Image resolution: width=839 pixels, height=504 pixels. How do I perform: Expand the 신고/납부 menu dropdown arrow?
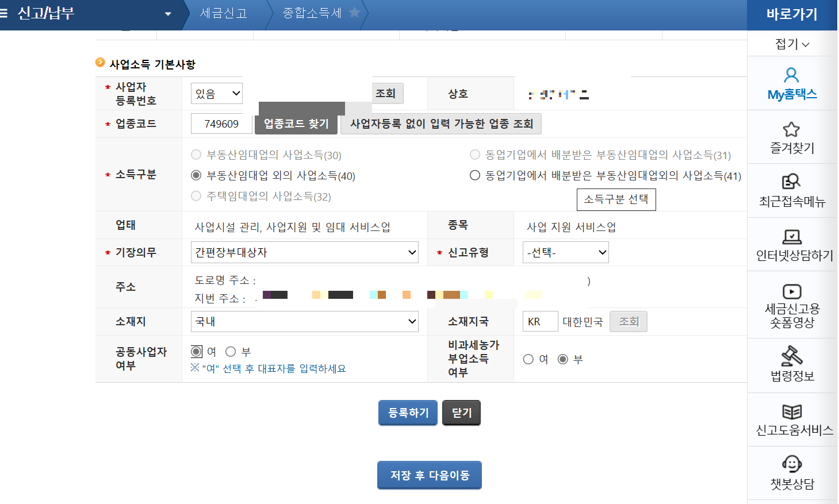[x=168, y=14]
